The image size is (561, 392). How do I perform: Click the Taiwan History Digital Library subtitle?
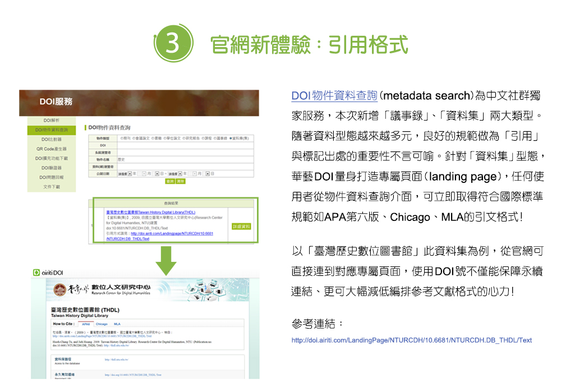(x=80, y=316)
